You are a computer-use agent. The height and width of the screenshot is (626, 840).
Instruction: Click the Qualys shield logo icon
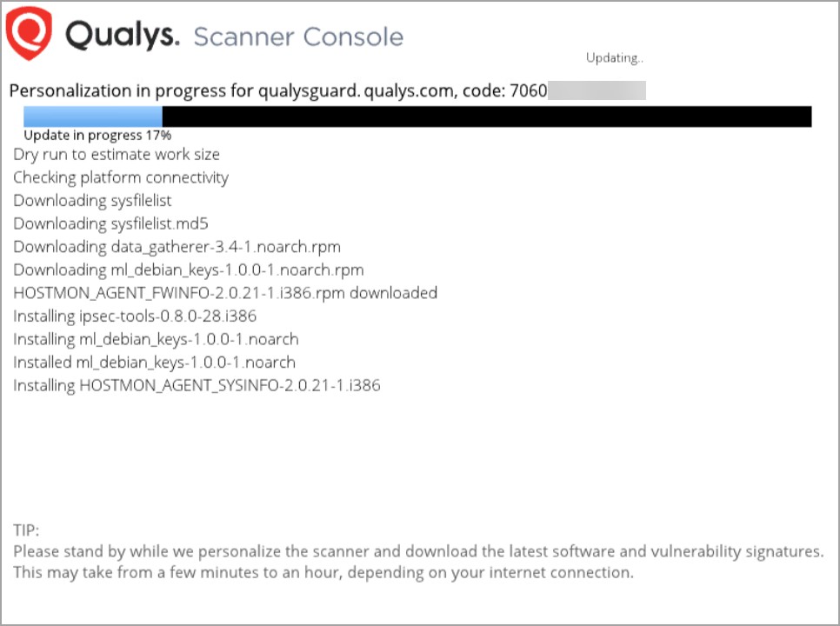coord(30,36)
